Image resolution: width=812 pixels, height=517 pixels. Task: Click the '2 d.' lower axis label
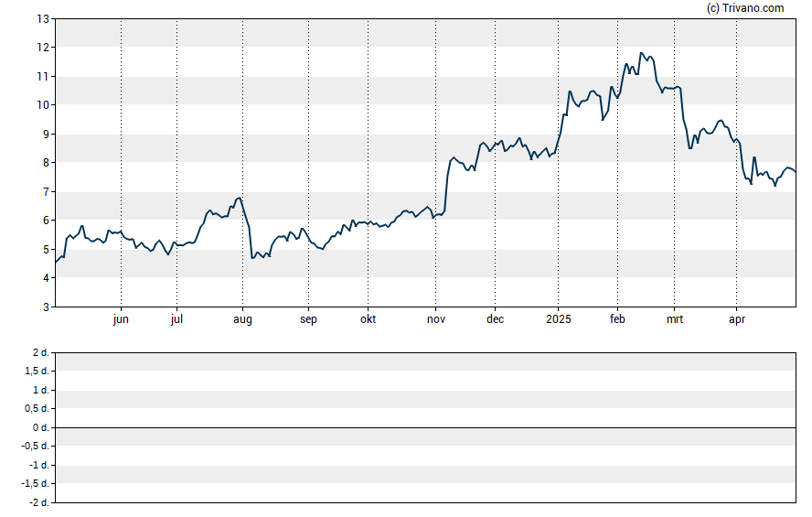41,353
